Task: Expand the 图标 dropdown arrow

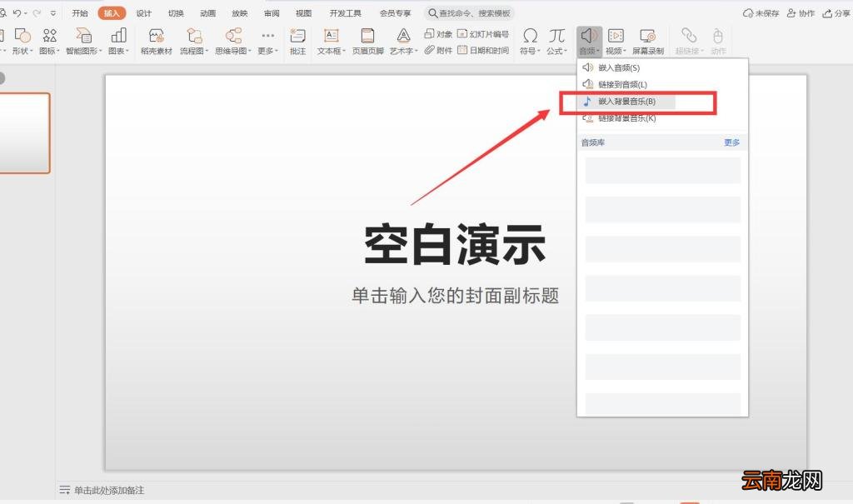Action: (x=59, y=51)
